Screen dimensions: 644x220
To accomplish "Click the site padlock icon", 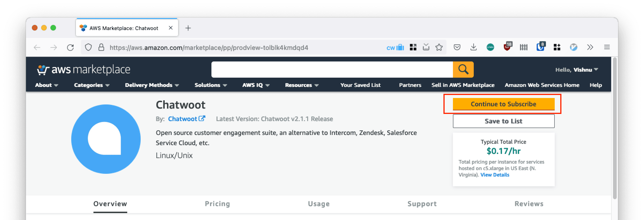I will [x=101, y=47].
